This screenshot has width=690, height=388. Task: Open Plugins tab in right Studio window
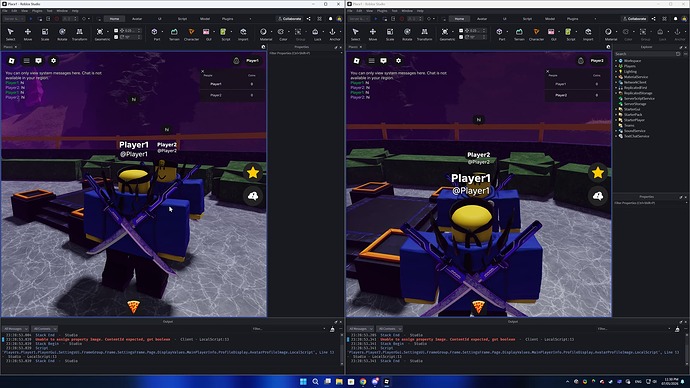[x=573, y=19]
